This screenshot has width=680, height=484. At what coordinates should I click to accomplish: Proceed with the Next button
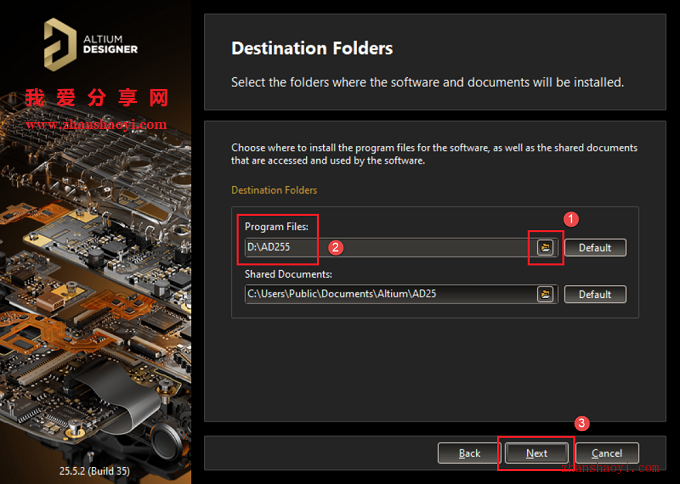pos(536,453)
